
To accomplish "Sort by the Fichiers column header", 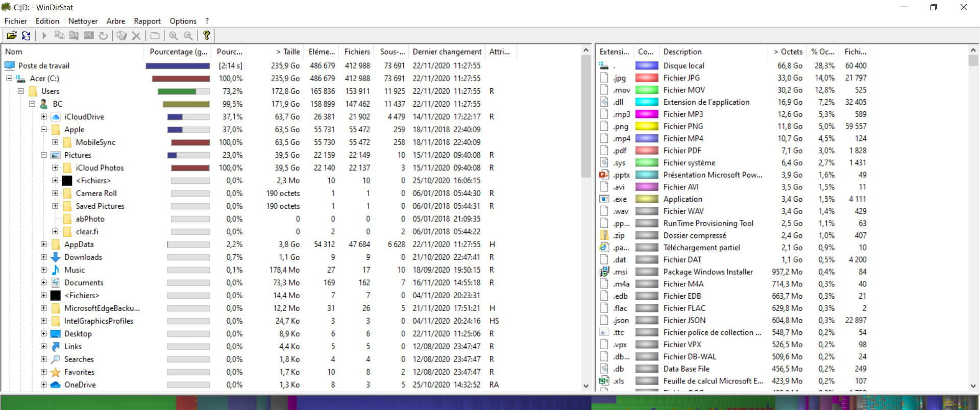I will 357,52.
